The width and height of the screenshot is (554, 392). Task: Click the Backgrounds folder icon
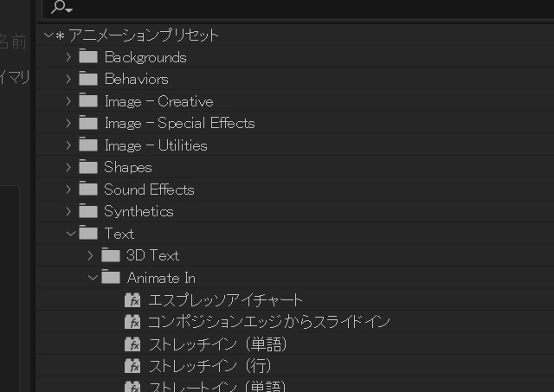[x=88, y=57]
